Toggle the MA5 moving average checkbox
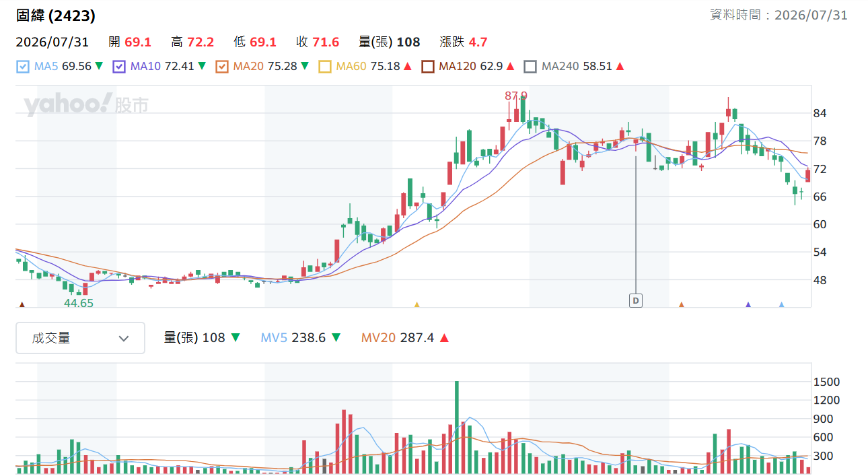Screen dimensions: 868x476 [x=22, y=67]
